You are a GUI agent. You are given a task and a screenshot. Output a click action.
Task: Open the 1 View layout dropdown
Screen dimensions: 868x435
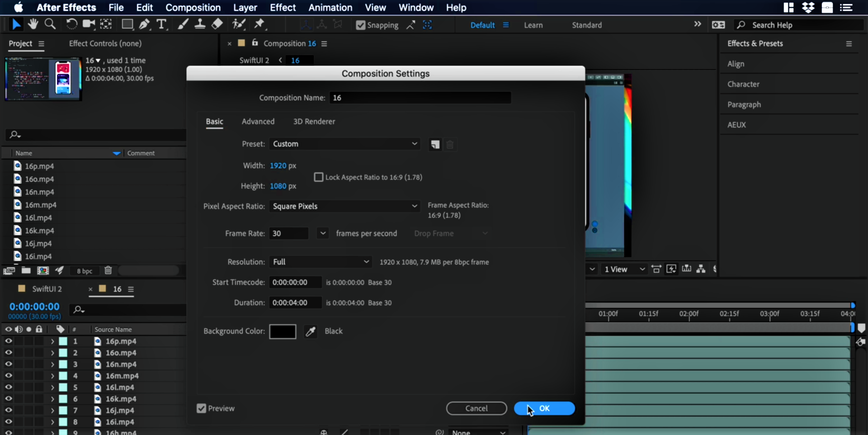coord(624,269)
